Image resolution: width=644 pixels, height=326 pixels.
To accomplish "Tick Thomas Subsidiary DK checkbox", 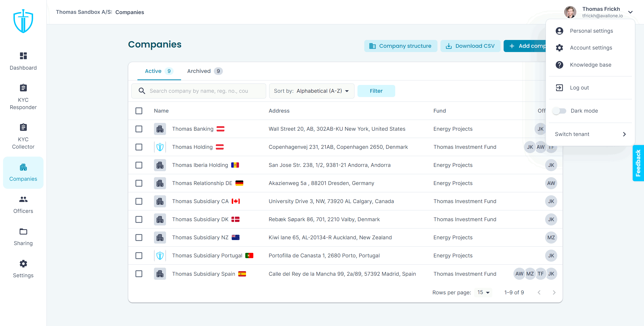I will [139, 219].
